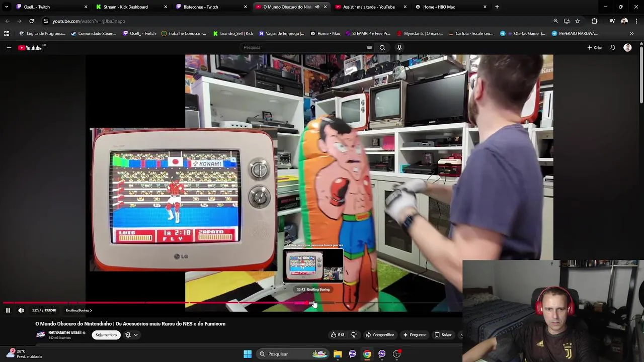The image size is (644, 362).
Task: Click the Seja membro button
Action: (106, 335)
